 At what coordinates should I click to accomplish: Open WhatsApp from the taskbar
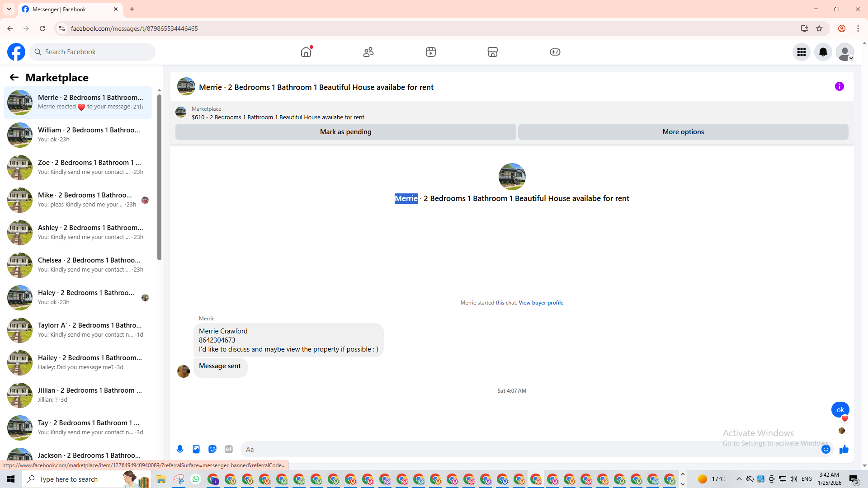(196, 479)
